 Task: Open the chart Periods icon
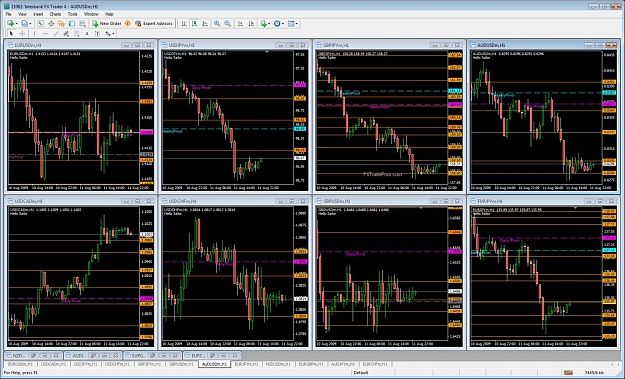point(277,24)
